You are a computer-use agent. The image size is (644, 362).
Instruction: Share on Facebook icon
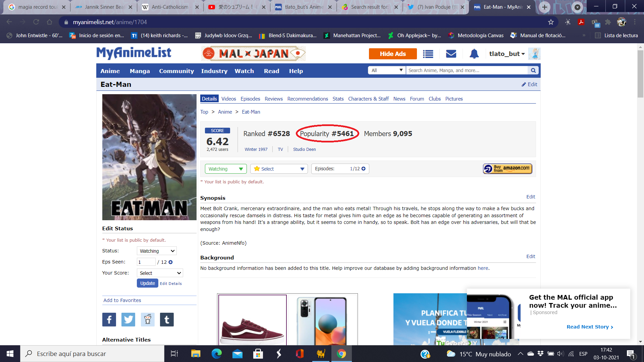(x=109, y=320)
